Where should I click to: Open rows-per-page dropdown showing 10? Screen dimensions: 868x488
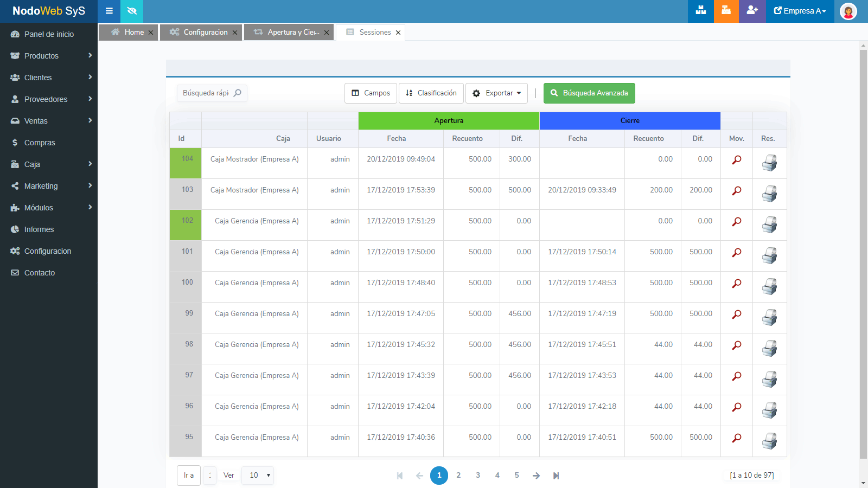click(x=258, y=476)
